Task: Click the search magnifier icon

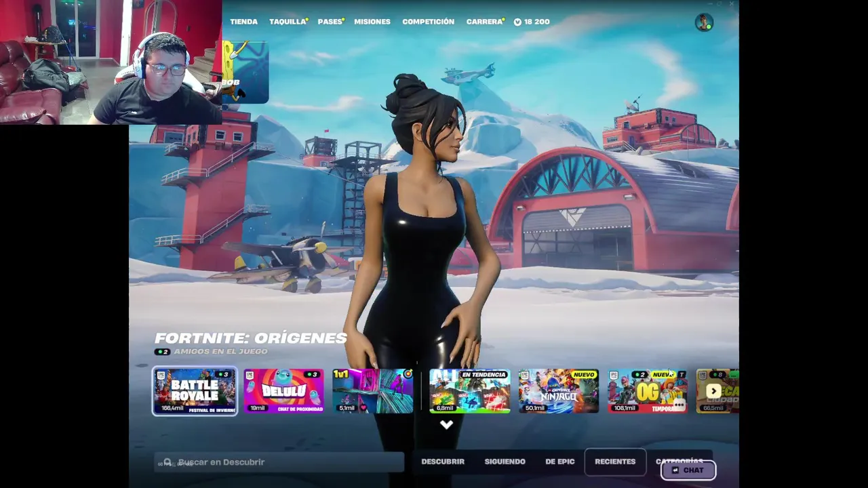Action: [167, 462]
